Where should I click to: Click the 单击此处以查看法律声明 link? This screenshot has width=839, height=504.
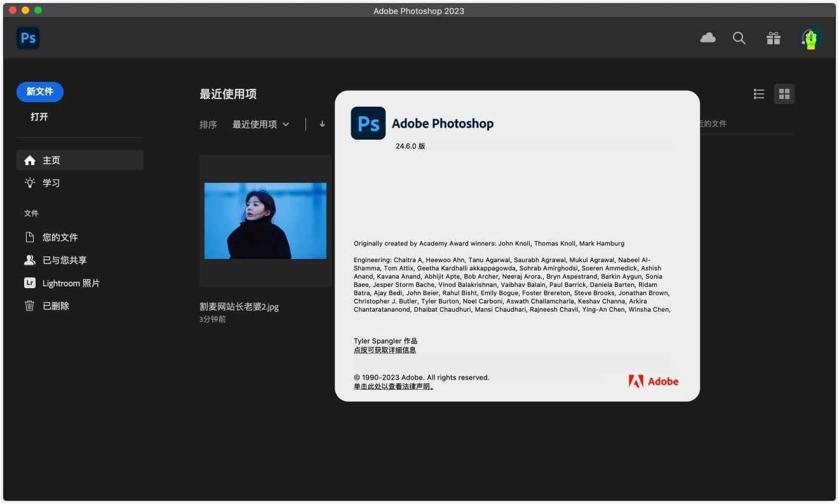(394, 387)
